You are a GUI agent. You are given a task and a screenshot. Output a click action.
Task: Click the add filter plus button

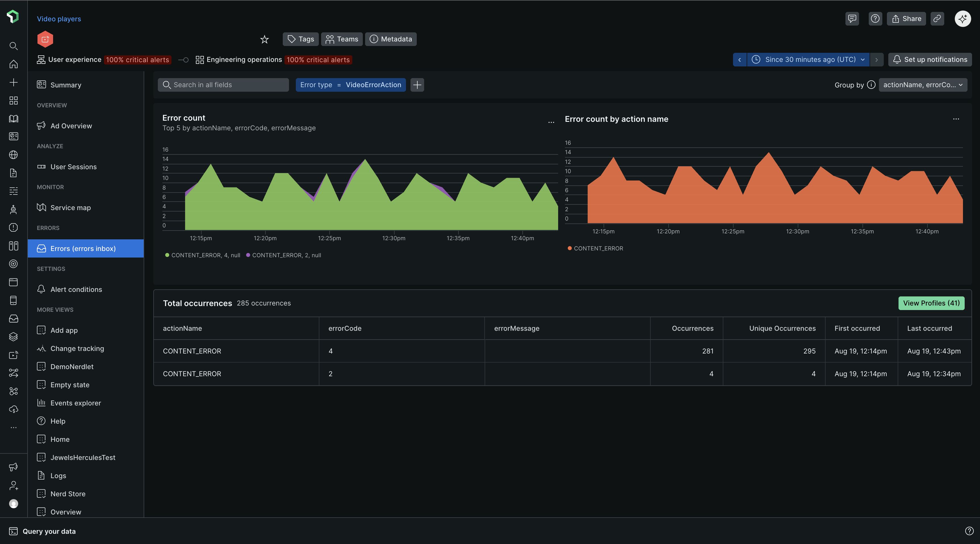pos(417,85)
